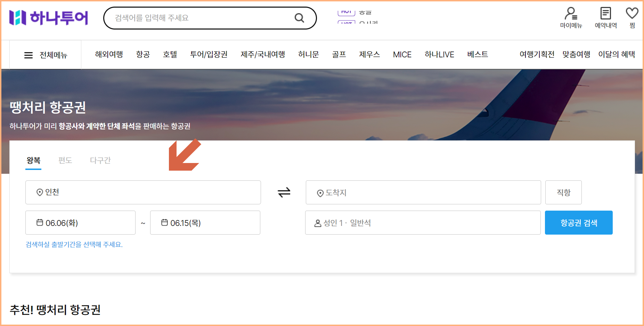Go to 맞춤여행 link
The height and width of the screenshot is (326, 644).
coord(576,55)
